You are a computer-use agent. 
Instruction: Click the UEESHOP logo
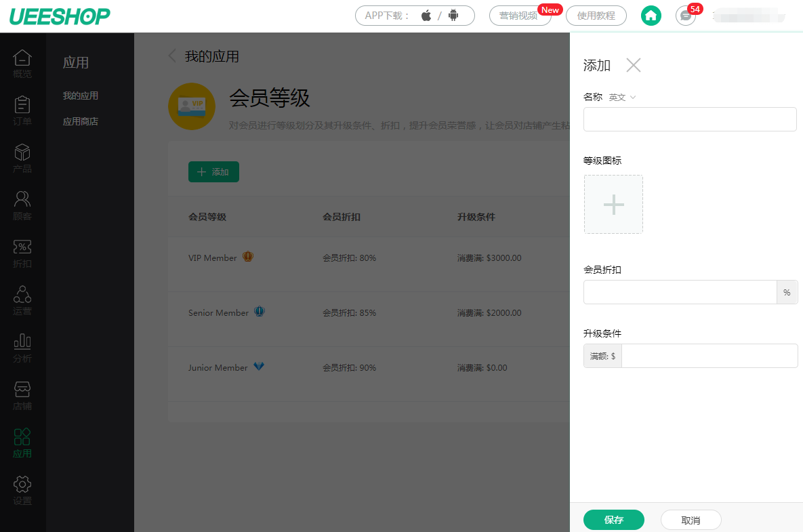click(x=60, y=16)
